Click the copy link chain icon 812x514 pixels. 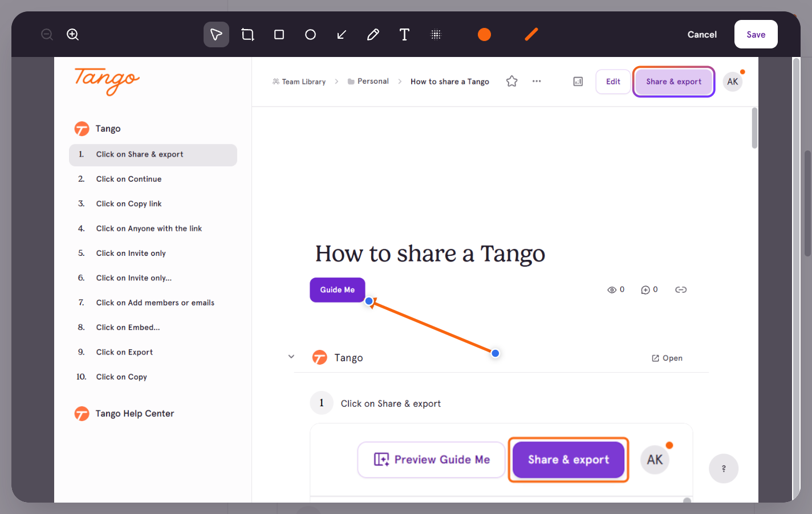pos(681,289)
